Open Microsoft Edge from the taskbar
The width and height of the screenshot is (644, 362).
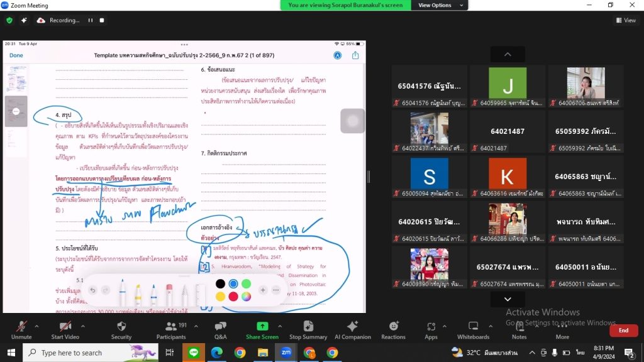(x=217, y=353)
